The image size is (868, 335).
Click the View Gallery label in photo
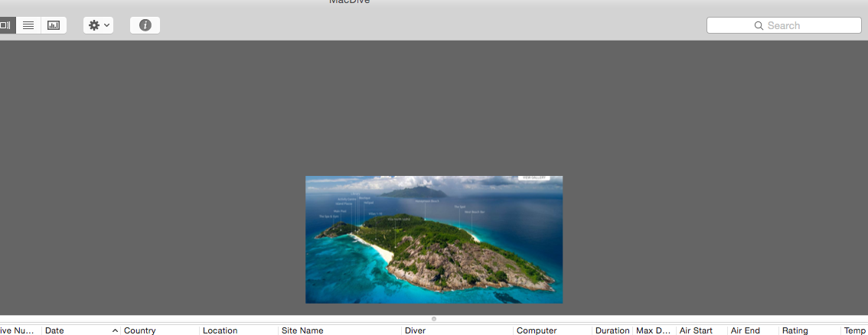point(534,177)
